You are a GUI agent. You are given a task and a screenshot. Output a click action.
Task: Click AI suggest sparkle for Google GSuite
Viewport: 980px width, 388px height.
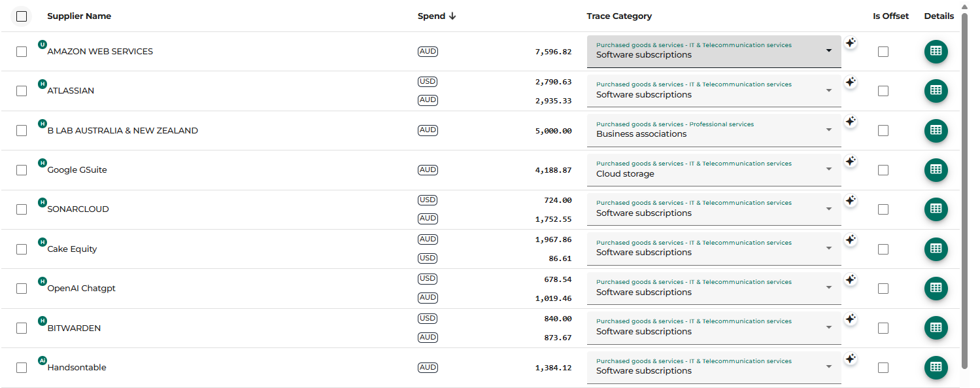coord(850,161)
